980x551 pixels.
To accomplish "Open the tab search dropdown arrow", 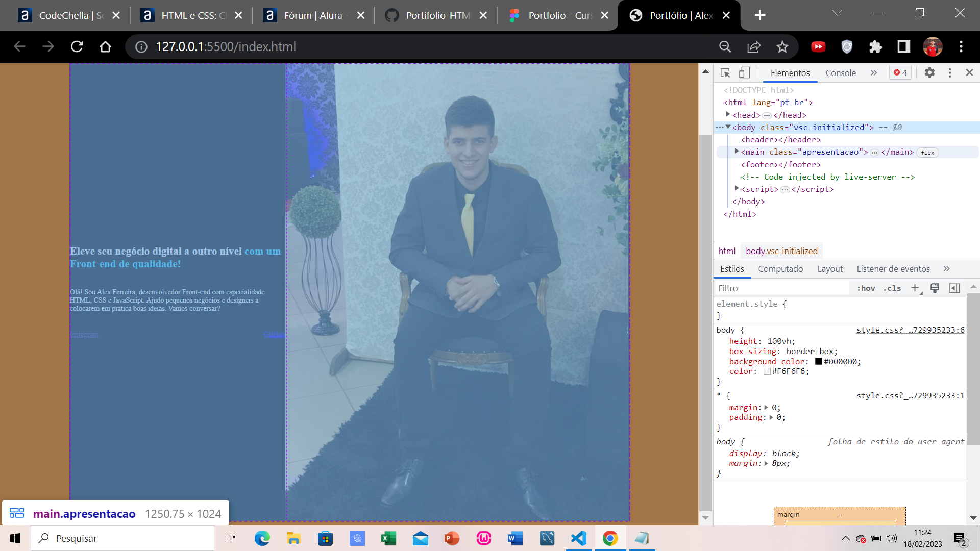I will [837, 13].
